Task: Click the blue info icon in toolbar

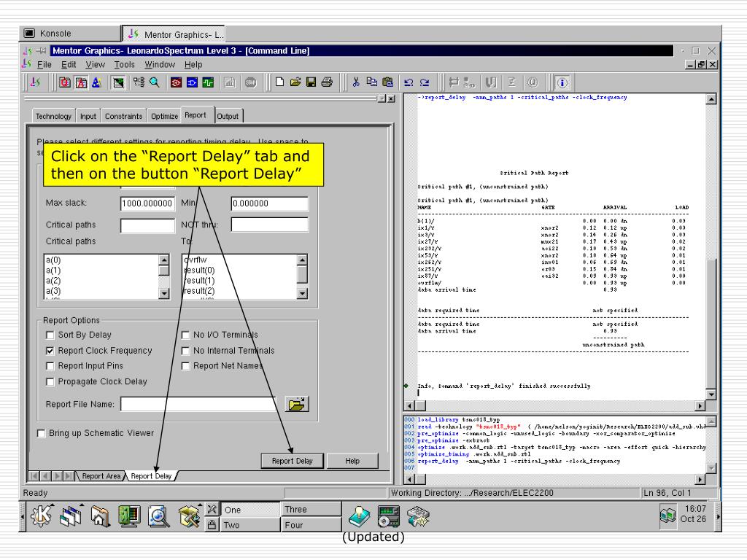Action: pyautogui.click(x=562, y=83)
